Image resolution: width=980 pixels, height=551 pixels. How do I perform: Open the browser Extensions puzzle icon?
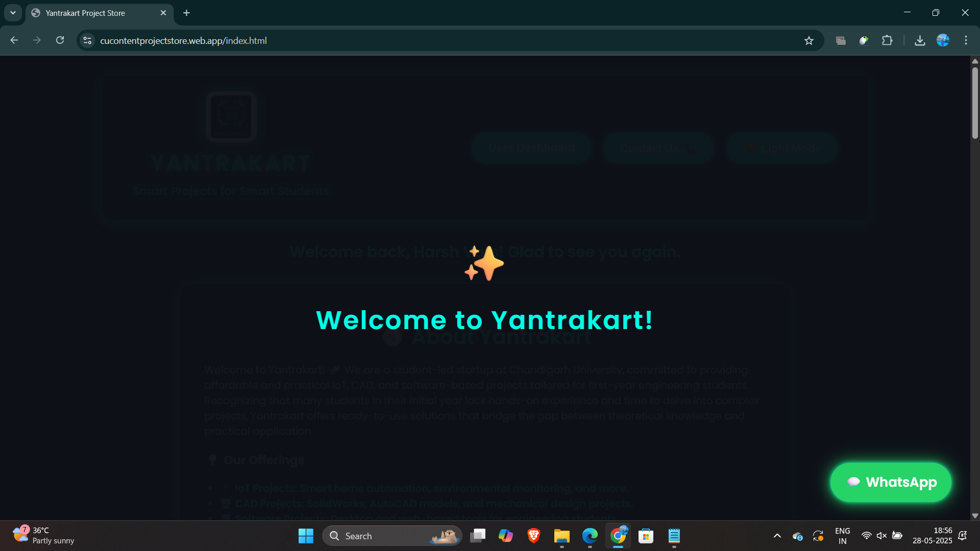887,40
